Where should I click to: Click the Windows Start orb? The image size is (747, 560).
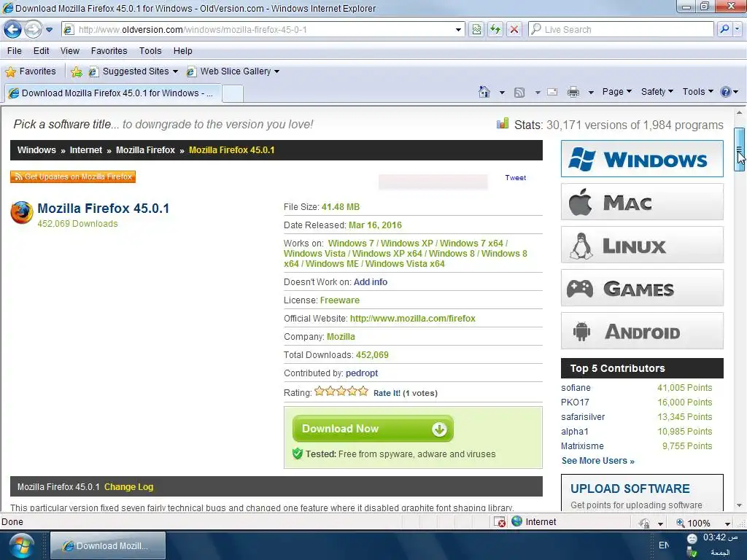21,545
